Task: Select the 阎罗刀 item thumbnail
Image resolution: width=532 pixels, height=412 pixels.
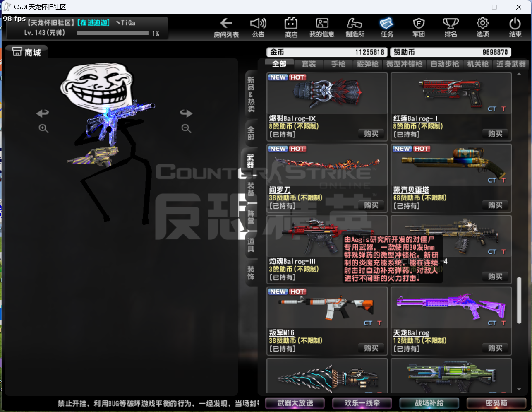Action: (327, 165)
